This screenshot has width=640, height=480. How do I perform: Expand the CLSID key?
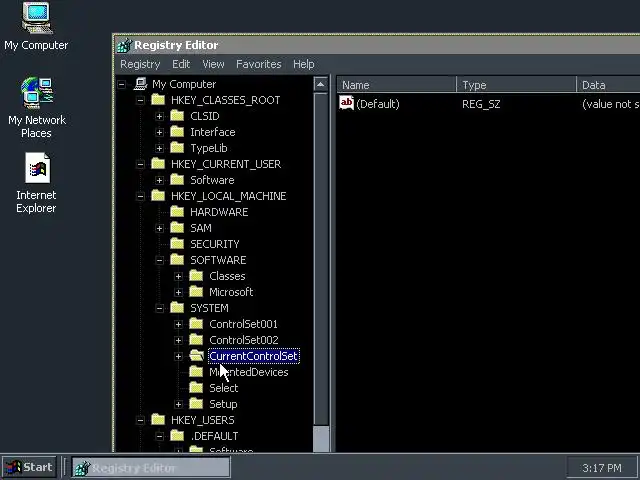pyautogui.click(x=160, y=116)
